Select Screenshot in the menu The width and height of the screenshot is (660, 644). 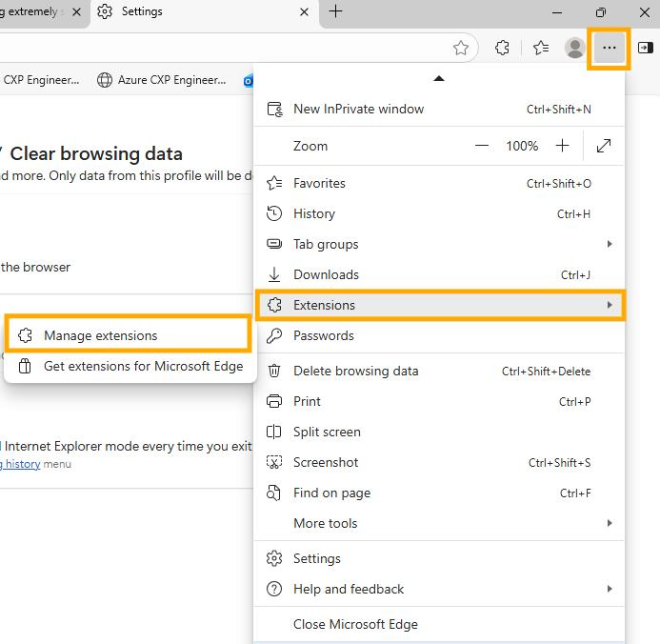click(439, 463)
